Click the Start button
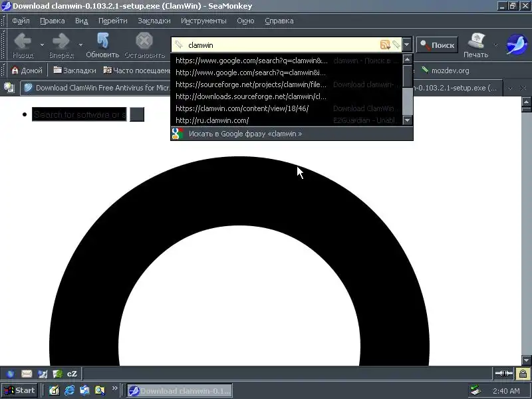The image size is (532, 399). 19,390
